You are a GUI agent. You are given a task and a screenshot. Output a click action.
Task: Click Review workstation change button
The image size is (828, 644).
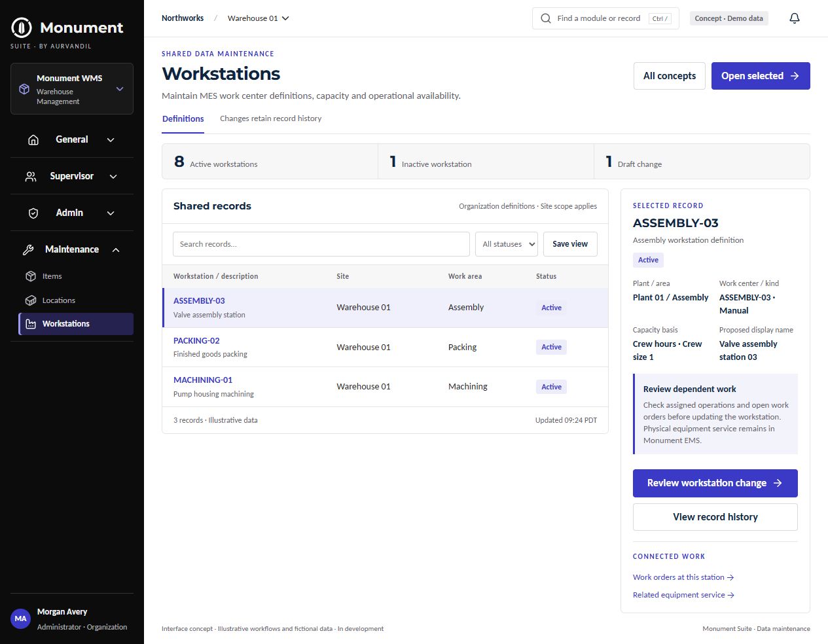715,483
